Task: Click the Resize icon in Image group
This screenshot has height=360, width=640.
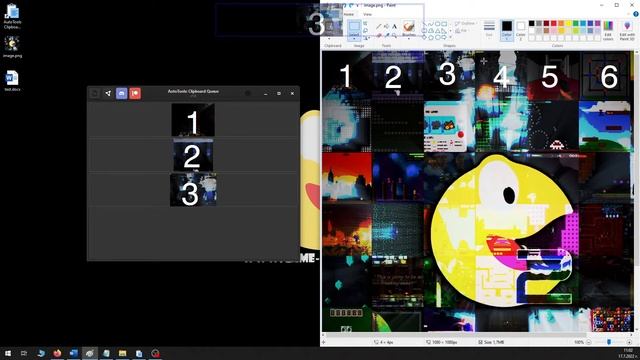Action: (x=365, y=31)
